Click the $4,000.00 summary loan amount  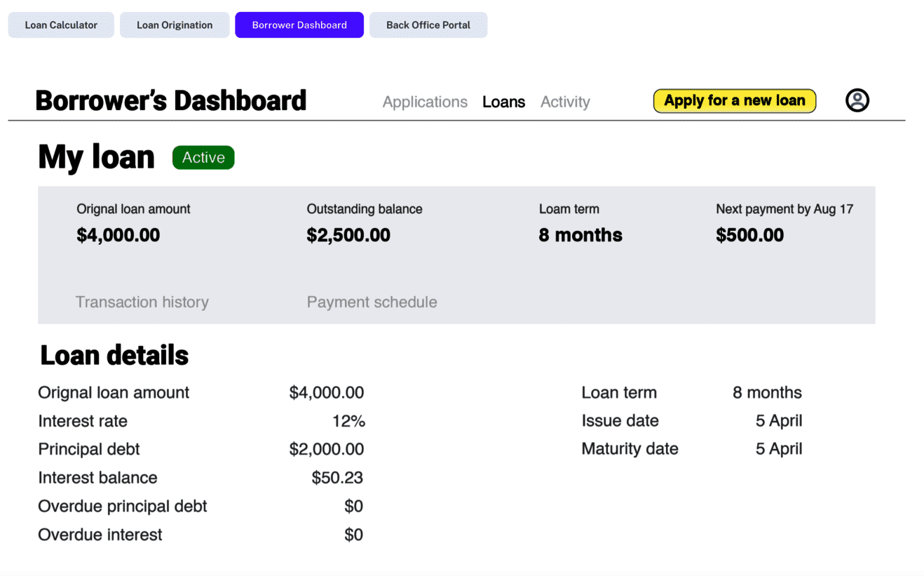pos(118,235)
